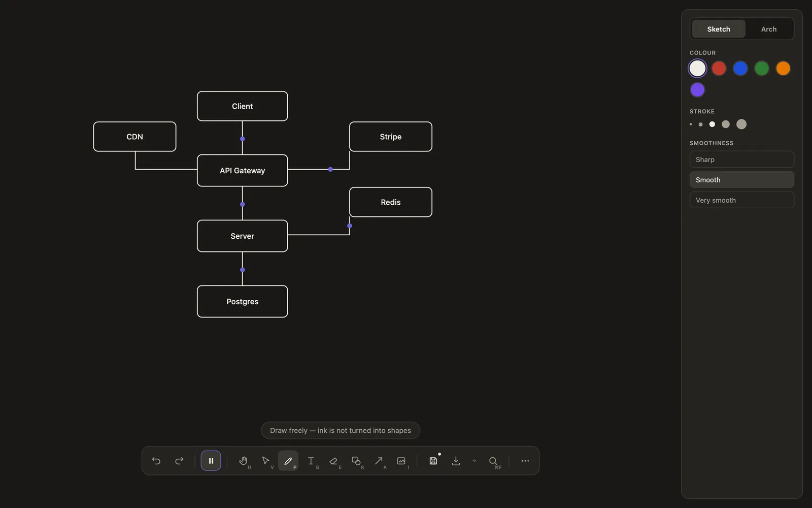Select the Shapes tool

(356, 461)
